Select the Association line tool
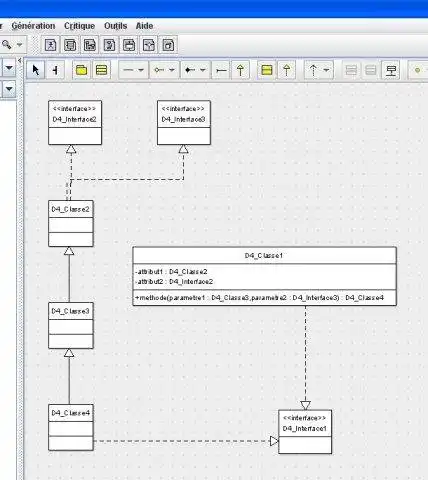Image resolution: width=428 pixels, height=480 pixels. click(x=128, y=70)
